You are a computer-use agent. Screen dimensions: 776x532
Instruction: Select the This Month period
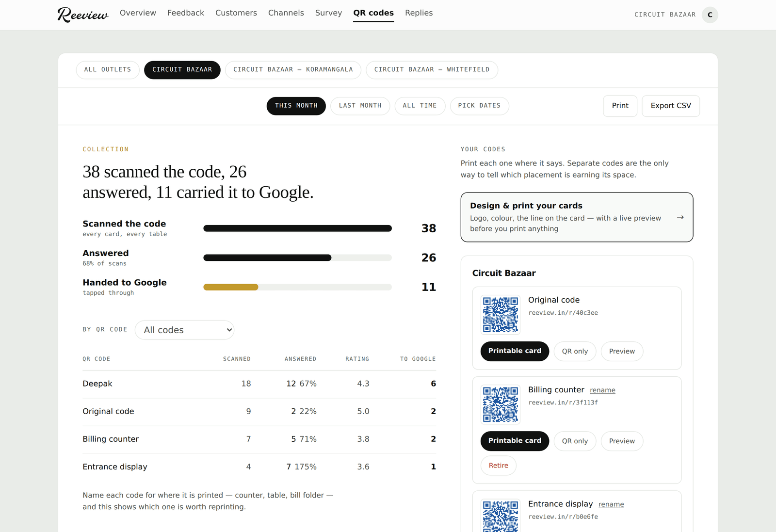pos(296,106)
